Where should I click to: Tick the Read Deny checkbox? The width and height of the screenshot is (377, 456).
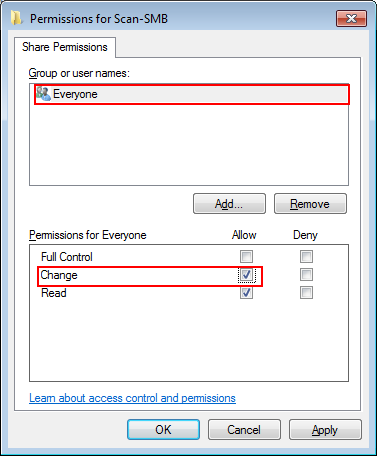[306, 293]
